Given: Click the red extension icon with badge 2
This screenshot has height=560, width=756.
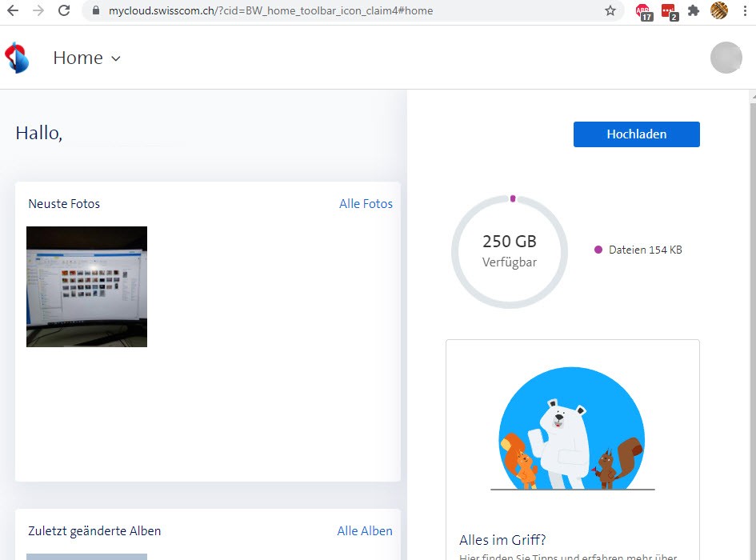Looking at the screenshot, I should coord(668,11).
